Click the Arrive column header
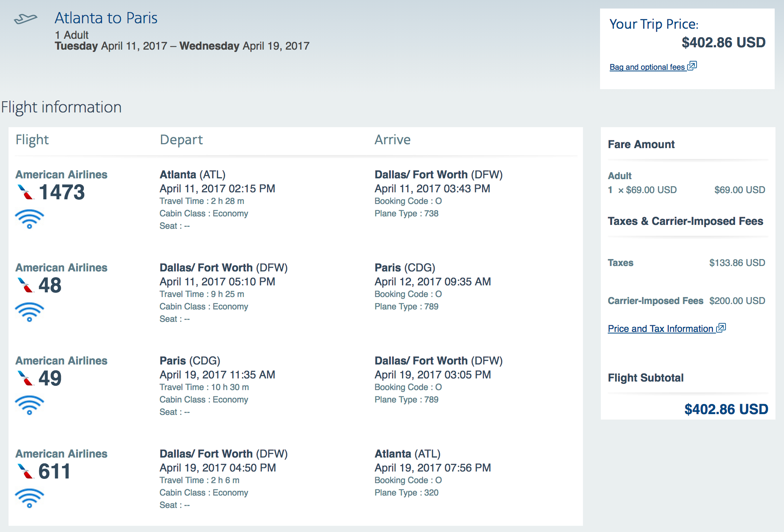Viewport: 784px width, 532px height. click(392, 140)
